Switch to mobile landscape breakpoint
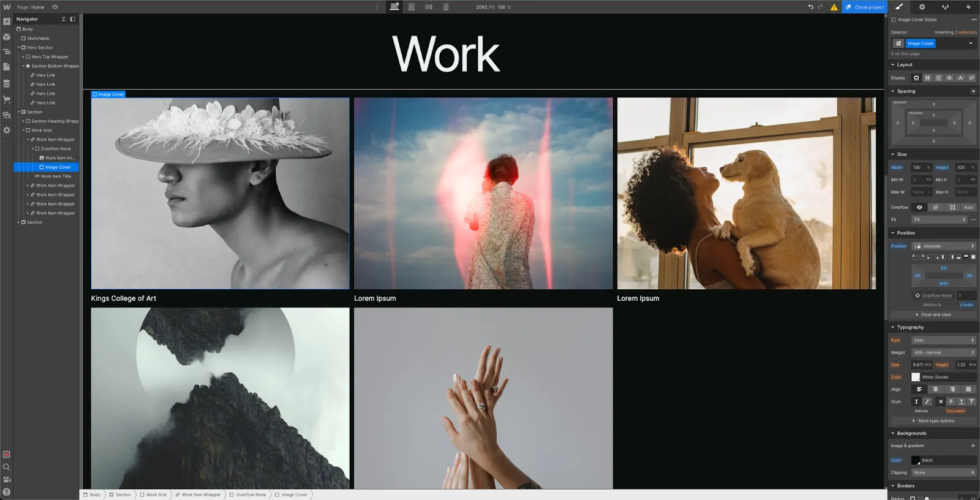980x500 pixels. 429,7
